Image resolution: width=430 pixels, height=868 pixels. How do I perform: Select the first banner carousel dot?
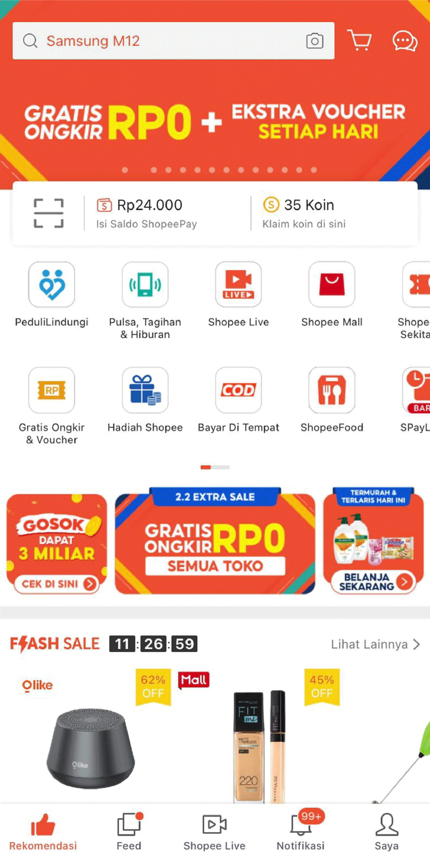coord(125,170)
